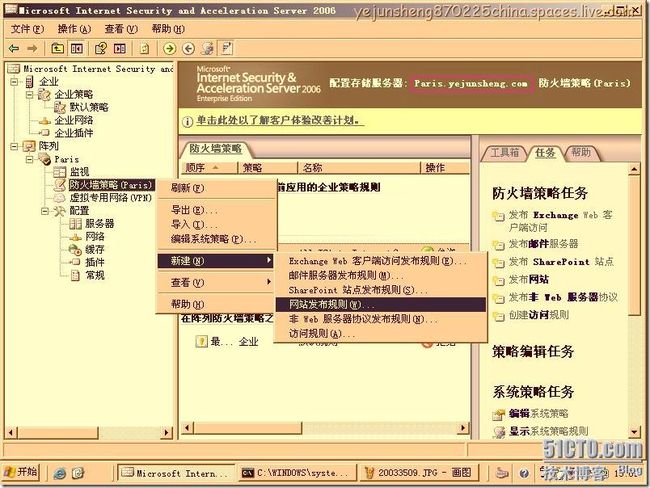Image resolution: width=650 pixels, height=488 pixels.
Task: Click the 默认策略 policy icon
Action: pyautogui.click(x=60, y=107)
